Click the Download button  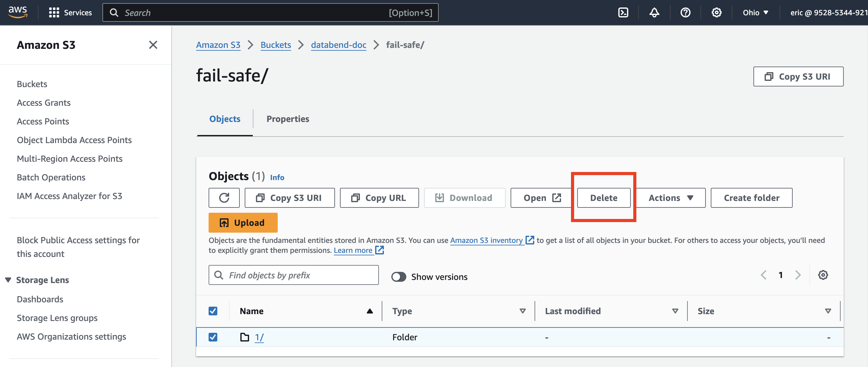pyautogui.click(x=464, y=197)
